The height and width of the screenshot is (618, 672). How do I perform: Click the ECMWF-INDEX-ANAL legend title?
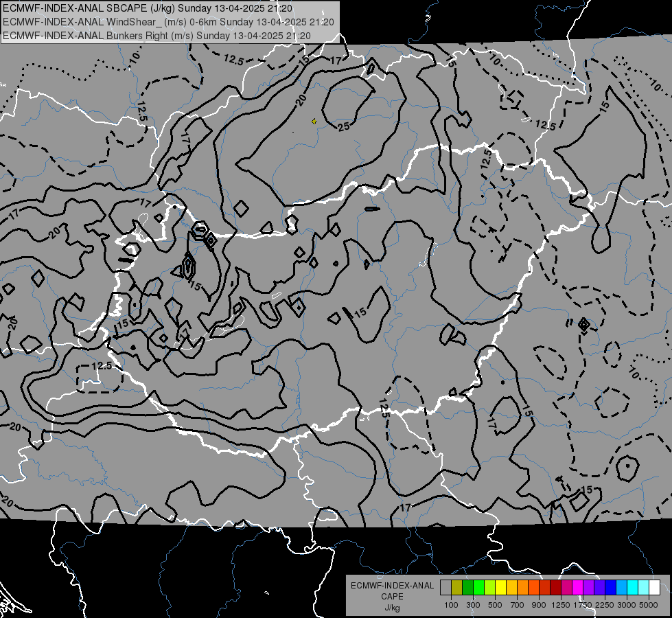392,586
